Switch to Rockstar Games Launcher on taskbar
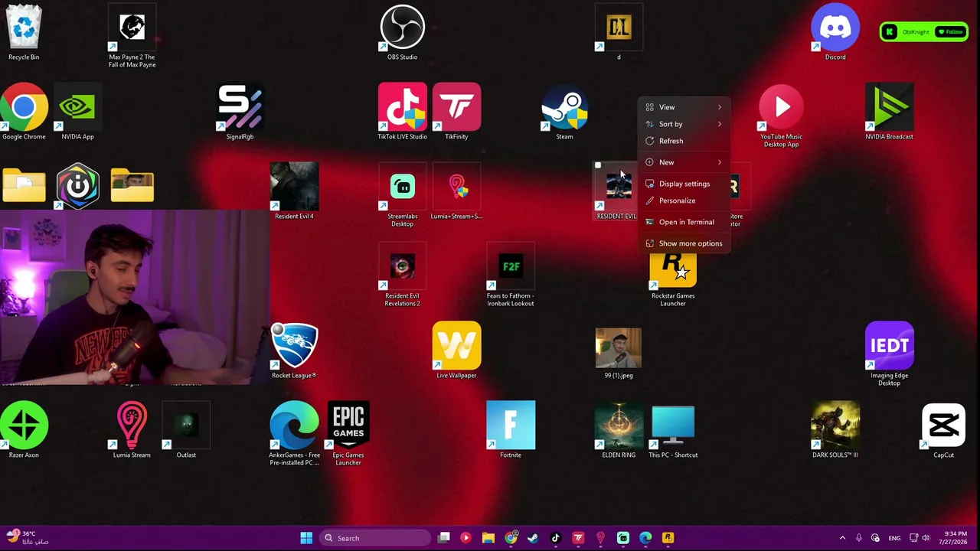Viewport: 980px width, 551px height. (668, 538)
